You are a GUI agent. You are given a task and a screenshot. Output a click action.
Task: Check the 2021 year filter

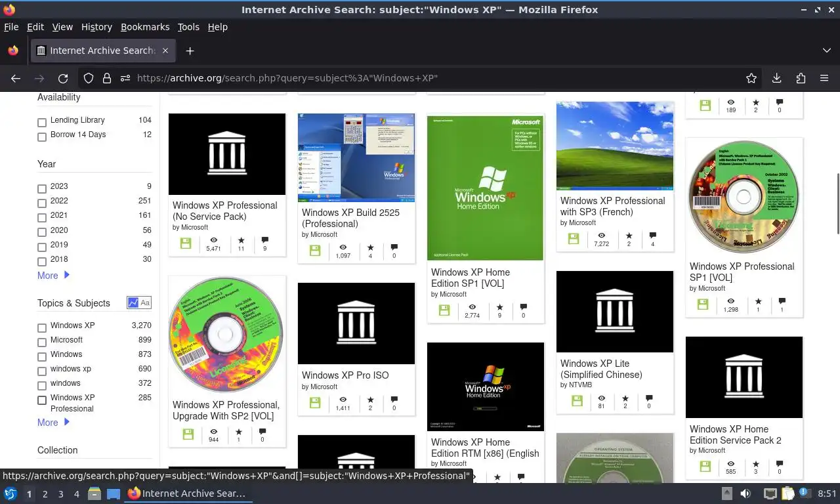click(x=42, y=218)
